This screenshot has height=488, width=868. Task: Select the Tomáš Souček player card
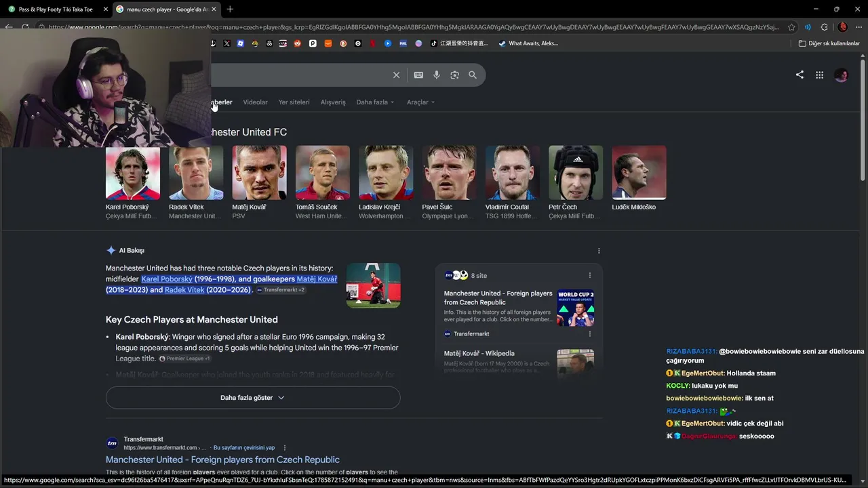323,183
